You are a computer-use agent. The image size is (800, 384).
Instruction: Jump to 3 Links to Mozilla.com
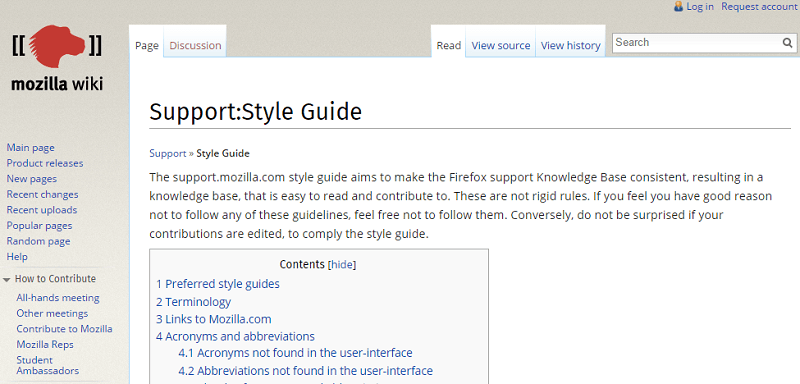coord(214,320)
